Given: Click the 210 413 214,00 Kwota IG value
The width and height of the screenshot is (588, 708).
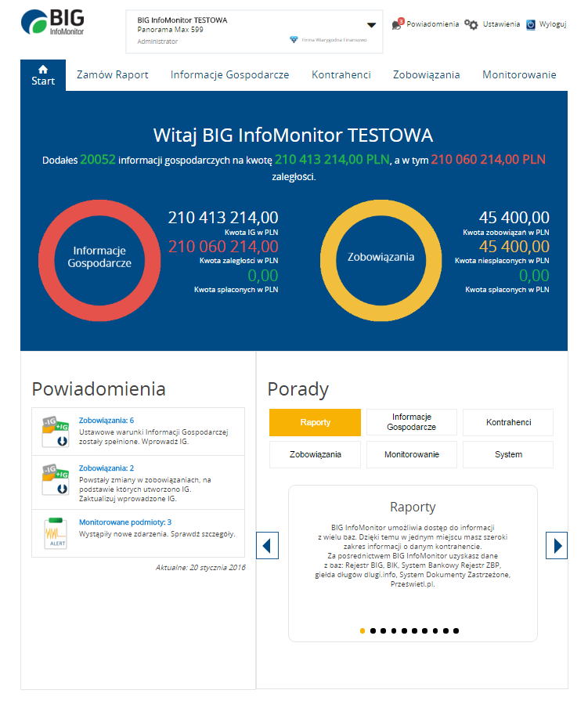Looking at the screenshot, I should (x=223, y=218).
